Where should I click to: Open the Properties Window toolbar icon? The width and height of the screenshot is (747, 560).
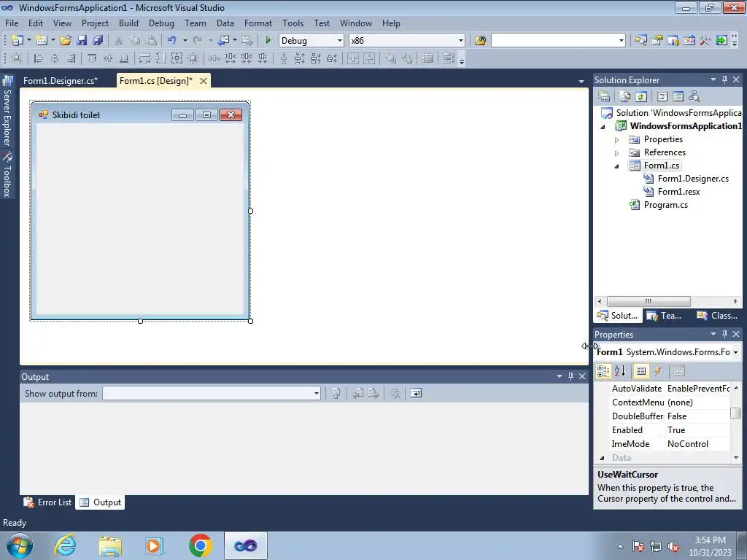point(657,41)
